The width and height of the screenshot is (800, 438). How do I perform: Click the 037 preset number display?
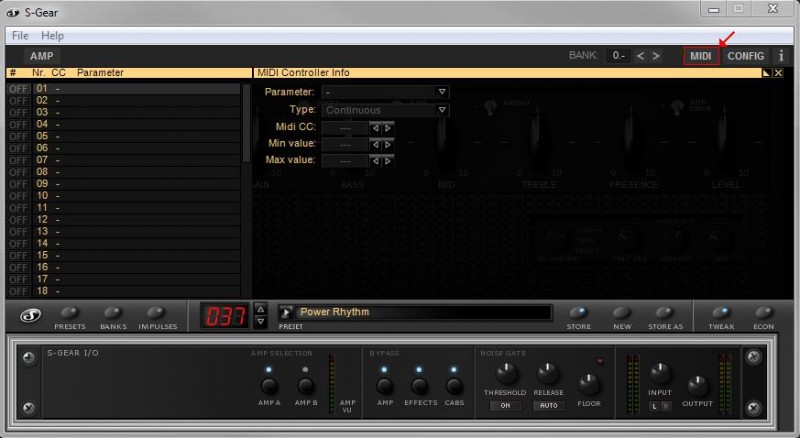pyautogui.click(x=225, y=317)
